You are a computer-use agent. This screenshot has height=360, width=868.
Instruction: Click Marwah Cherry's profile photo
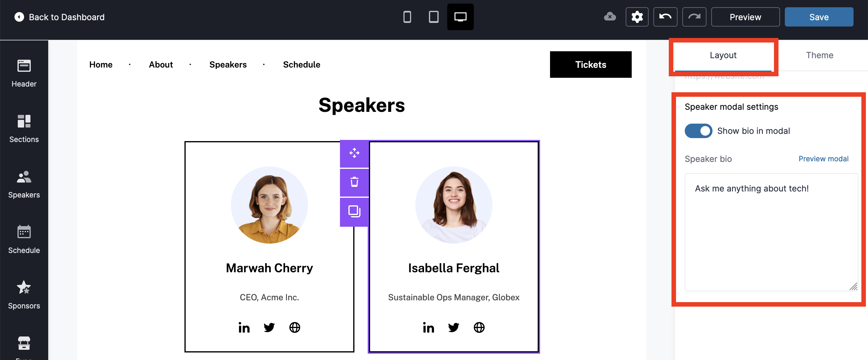pyautogui.click(x=269, y=205)
